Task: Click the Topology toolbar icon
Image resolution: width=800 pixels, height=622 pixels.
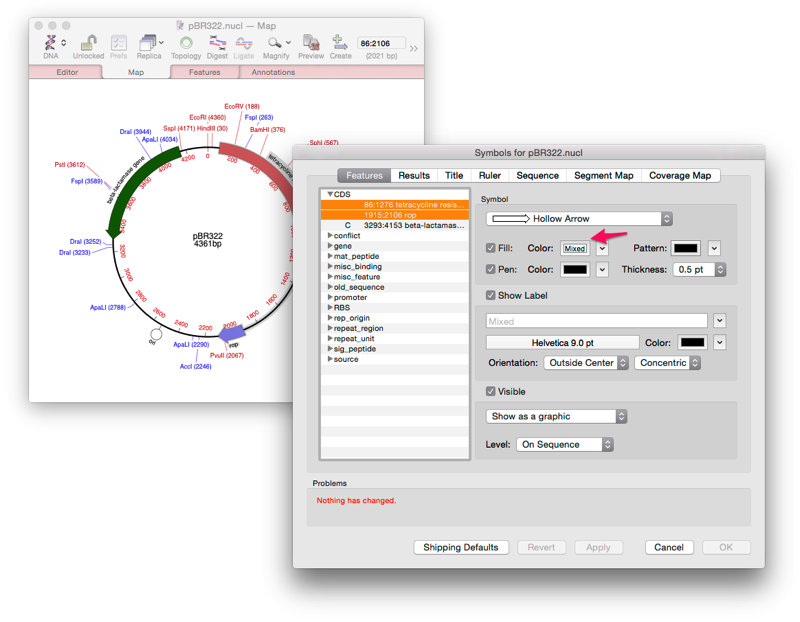Action: click(x=186, y=43)
